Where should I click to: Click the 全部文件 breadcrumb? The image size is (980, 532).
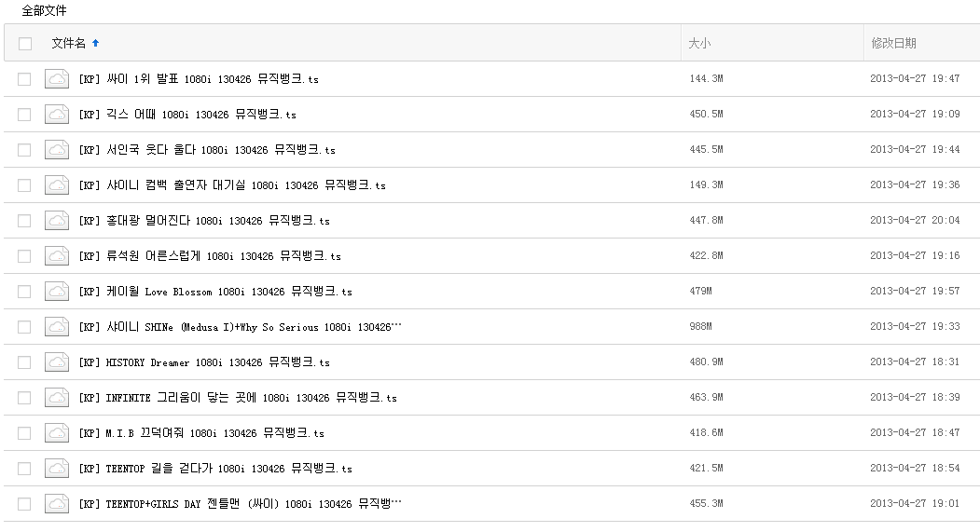[x=44, y=11]
